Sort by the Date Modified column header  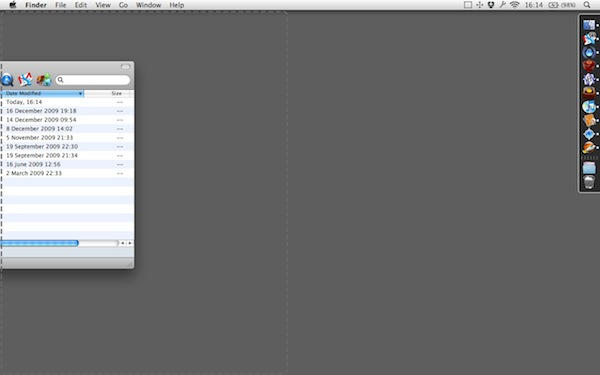42,93
